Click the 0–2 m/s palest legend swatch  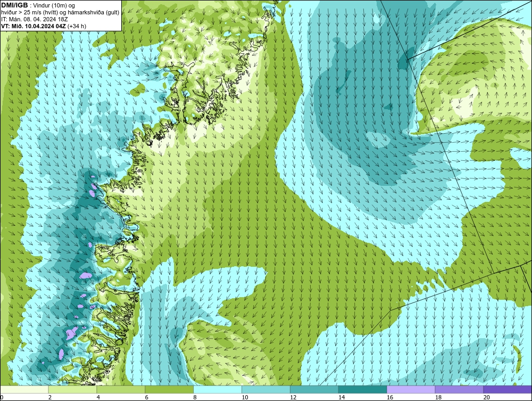click(x=24, y=389)
